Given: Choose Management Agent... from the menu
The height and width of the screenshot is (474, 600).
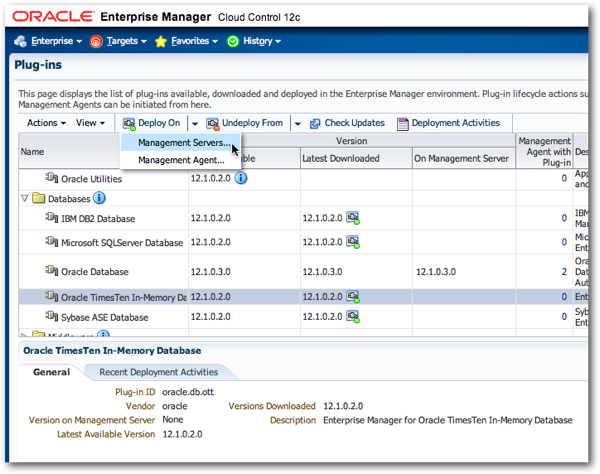Looking at the screenshot, I should point(181,160).
